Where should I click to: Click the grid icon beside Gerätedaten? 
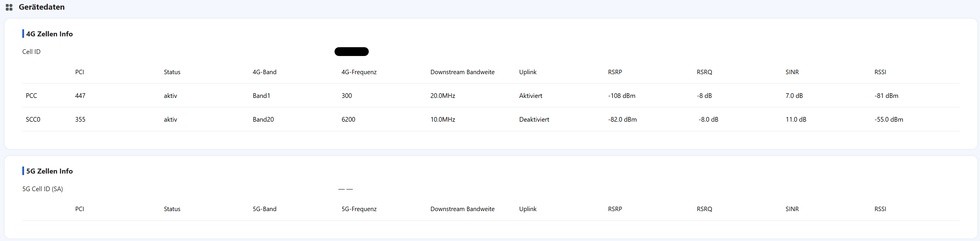click(x=9, y=7)
